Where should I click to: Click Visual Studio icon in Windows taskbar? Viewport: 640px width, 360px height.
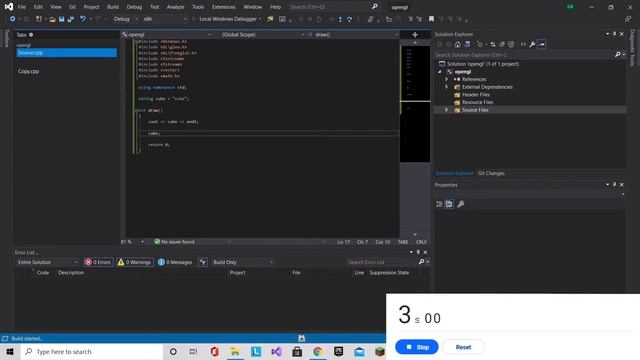pyautogui.click(x=276, y=351)
